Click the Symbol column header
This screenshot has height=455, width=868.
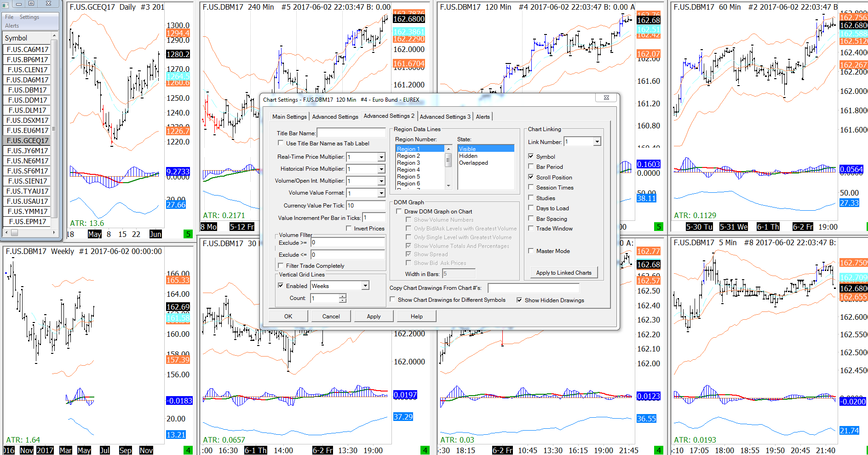(x=27, y=38)
